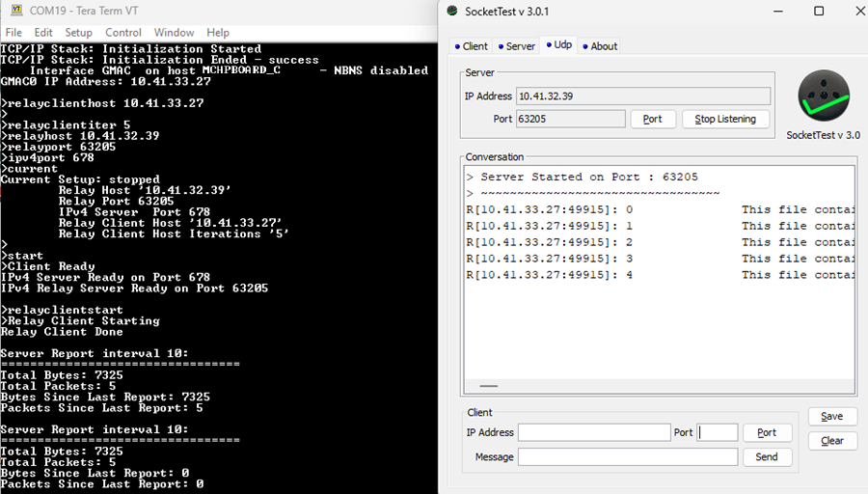The height and width of the screenshot is (494, 868).
Task: Click the 'ipv4port 678' terminal line
Action: 47,158
